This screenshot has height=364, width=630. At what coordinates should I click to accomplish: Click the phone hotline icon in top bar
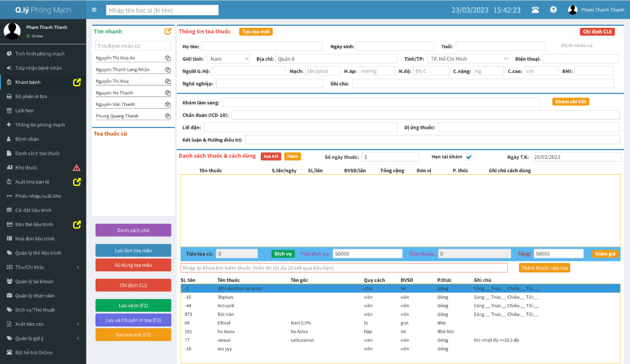(535, 9)
